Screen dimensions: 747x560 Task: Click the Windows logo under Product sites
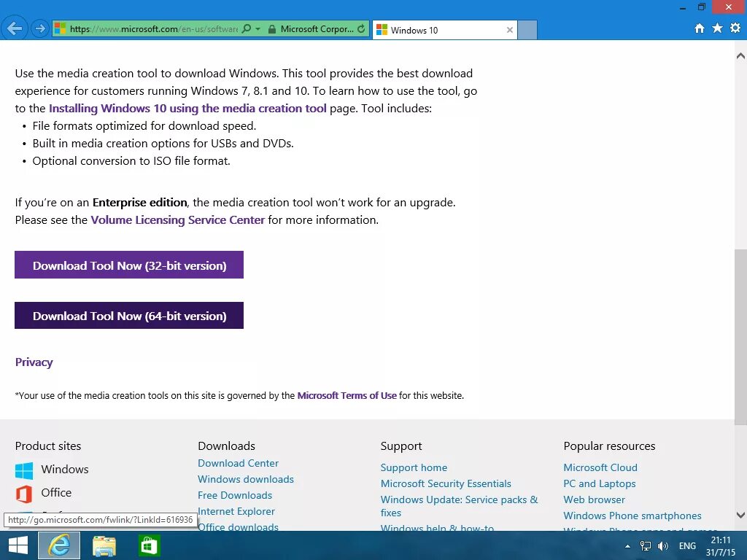24,470
